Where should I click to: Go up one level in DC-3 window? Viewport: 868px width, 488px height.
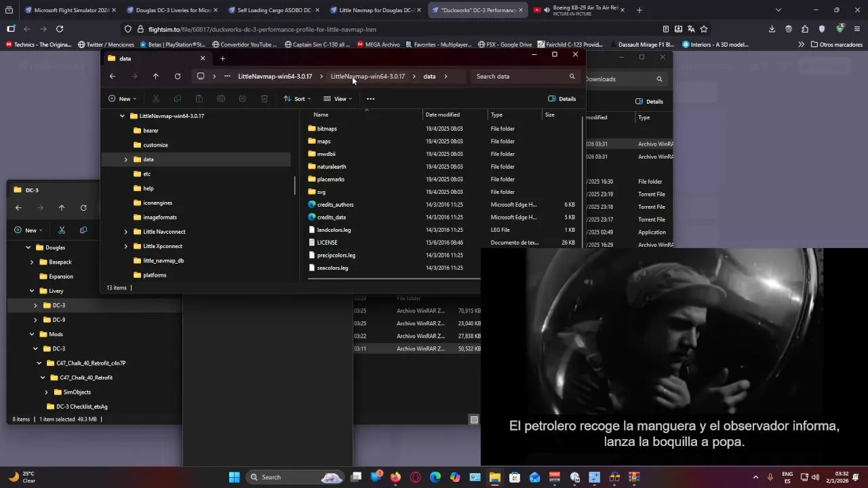click(62, 208)
